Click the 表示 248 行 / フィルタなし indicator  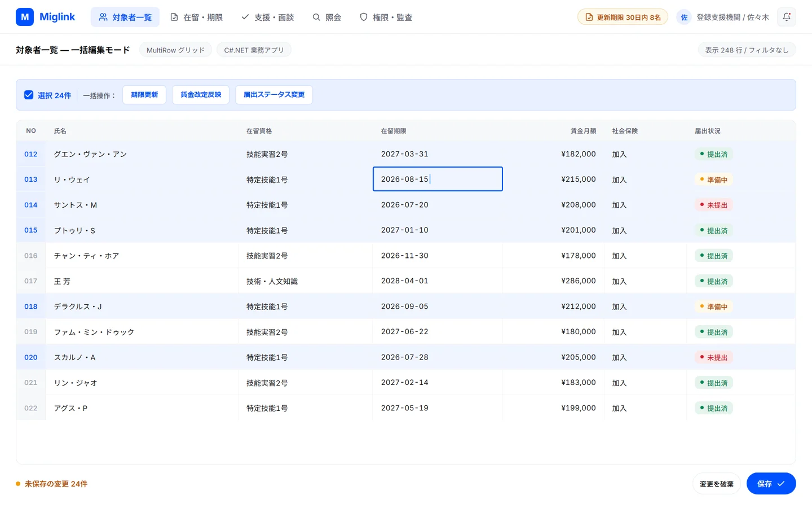click(x=747, y=50)
